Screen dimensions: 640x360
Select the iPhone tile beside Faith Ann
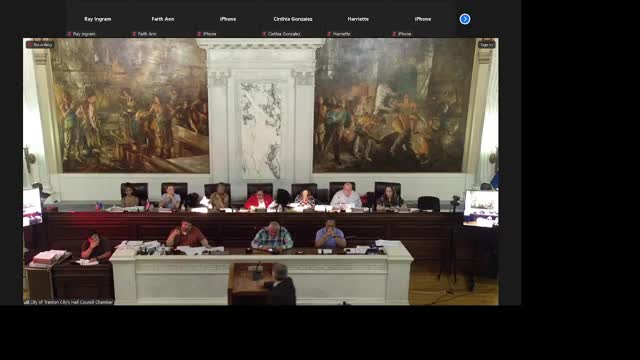(228, 19)
